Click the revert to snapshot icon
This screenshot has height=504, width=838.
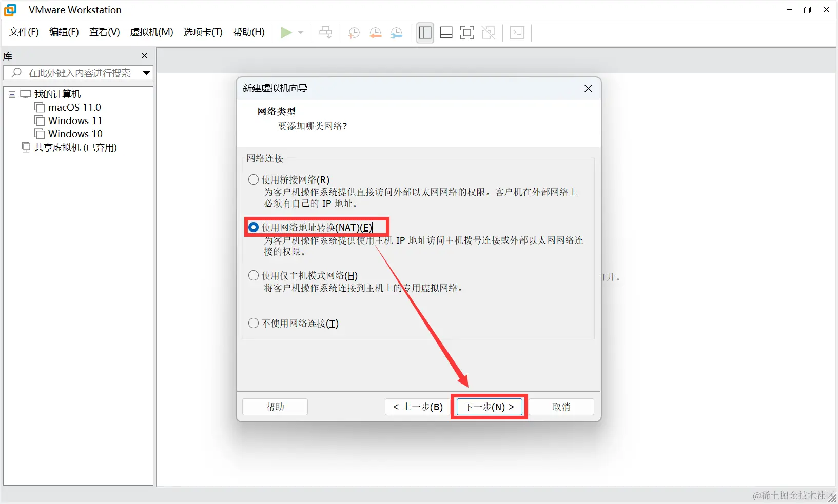click(376, 33)
